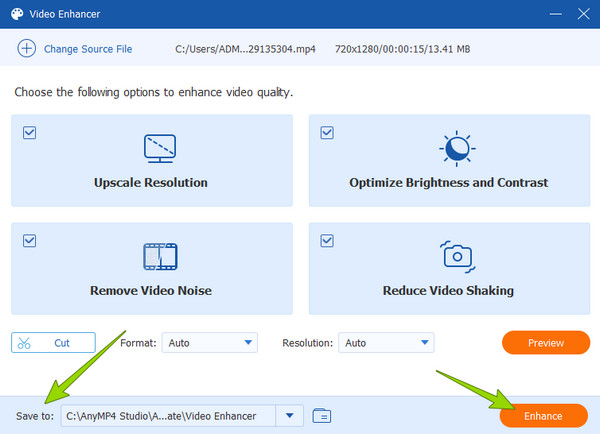Toggle the Remove Video Noise checkbox
The height and width of the screenshot is (434, 600).
pyautogui.click(x=29, y=241)
